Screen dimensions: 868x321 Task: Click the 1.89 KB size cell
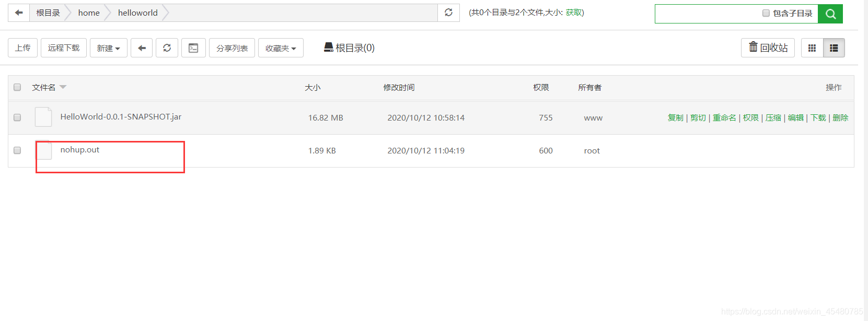pos(322,151)
